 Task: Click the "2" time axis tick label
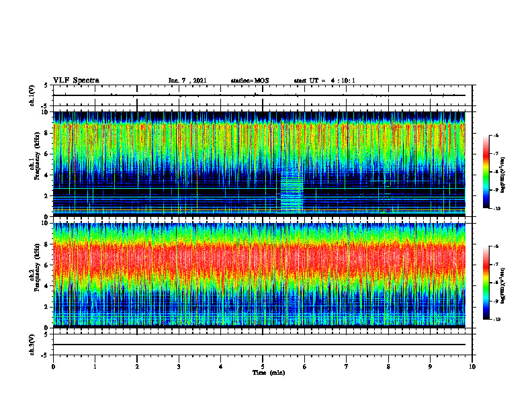137,367
